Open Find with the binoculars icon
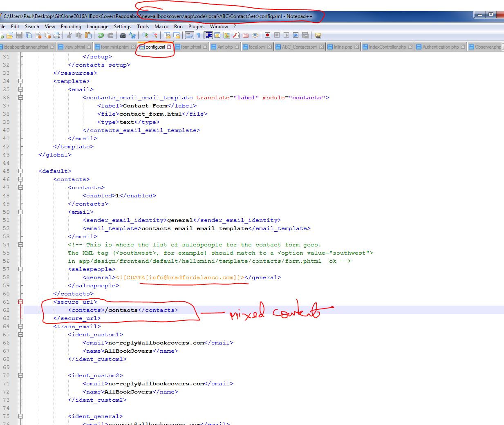The width and height of the screenshot is (504, 425). point(123,35)
